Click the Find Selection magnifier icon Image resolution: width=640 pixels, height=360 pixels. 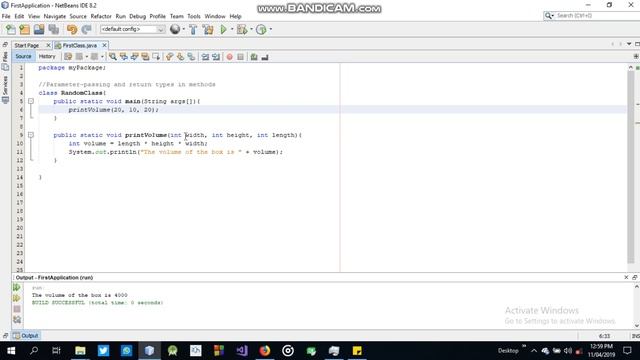tap(113, 57)
